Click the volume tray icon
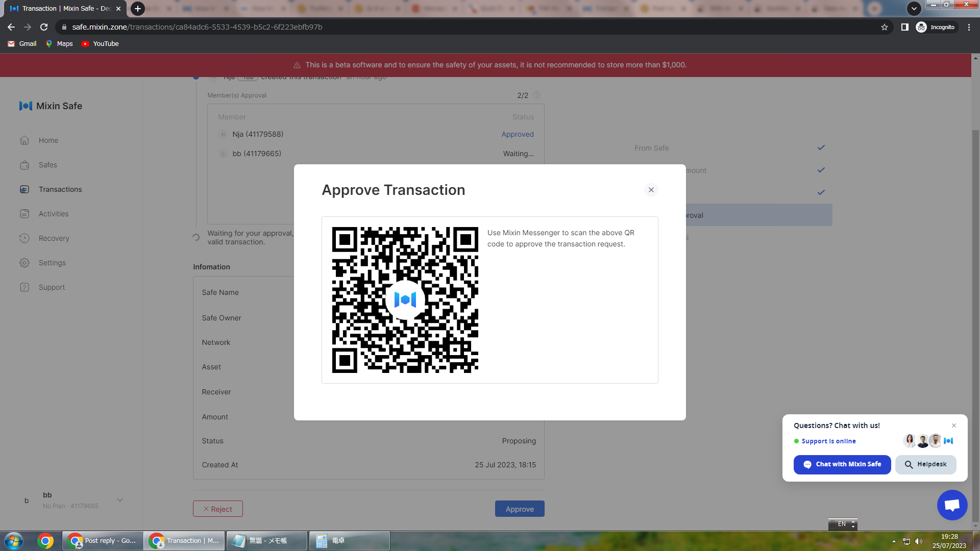Screen dimensions: 980x551 pos(919,541)
